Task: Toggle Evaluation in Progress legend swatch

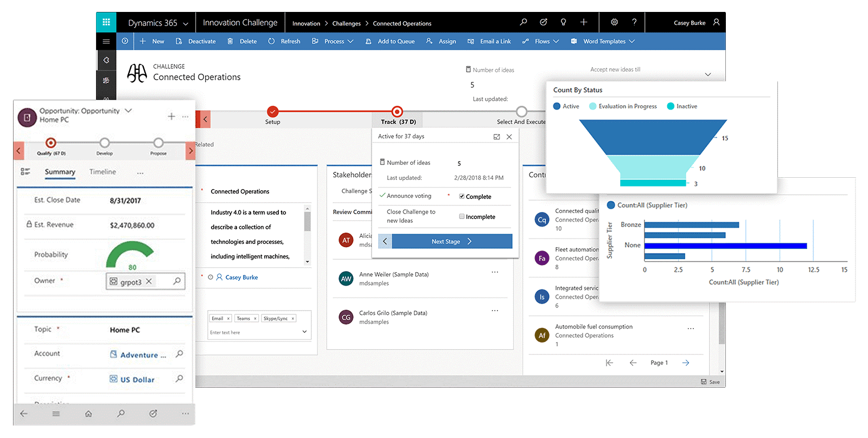Action: point(592,106)
